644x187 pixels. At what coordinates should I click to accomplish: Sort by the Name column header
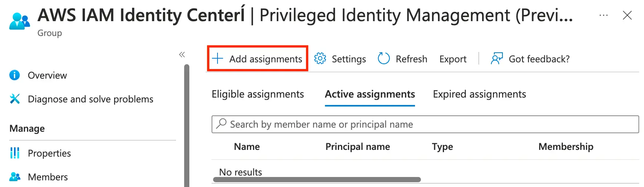pos(247,147)
